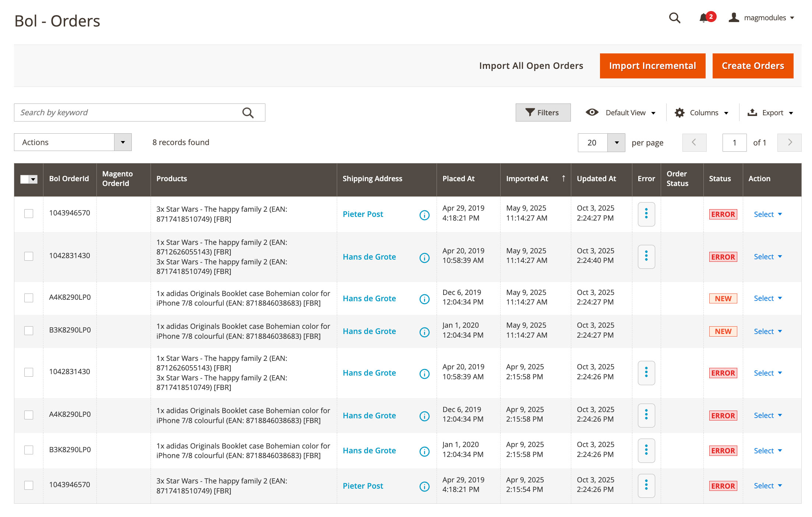Image resolution: width=812 pixels, height=517 pixels.
Task: Select checkbox for B3K8290LP0 NEW order
Action: coord(29,331)
